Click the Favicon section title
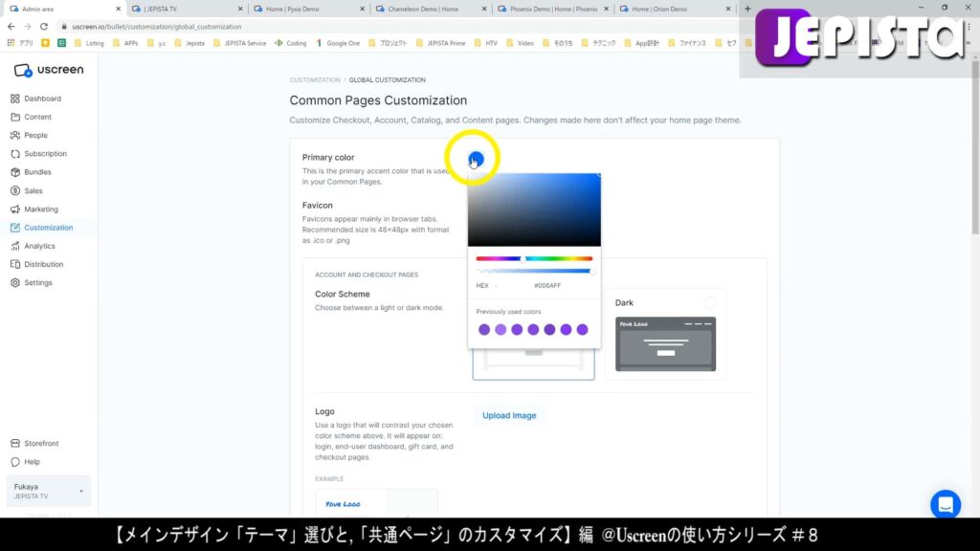Screen dimensions: 980x551 (318, 206)
